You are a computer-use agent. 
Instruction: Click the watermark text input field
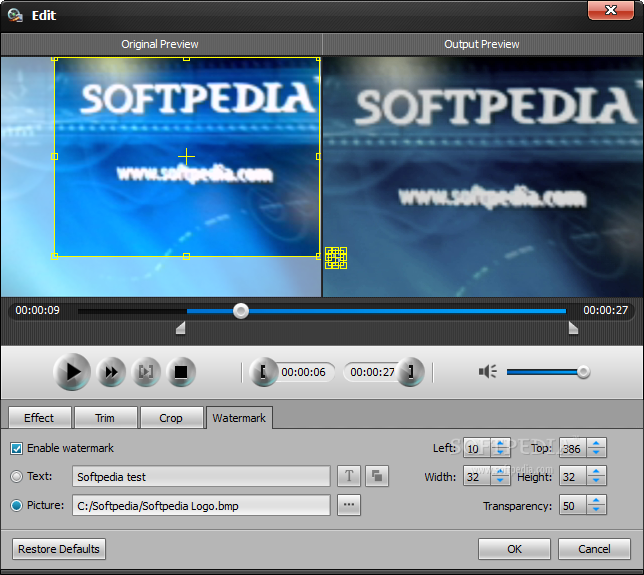(201, 476)
